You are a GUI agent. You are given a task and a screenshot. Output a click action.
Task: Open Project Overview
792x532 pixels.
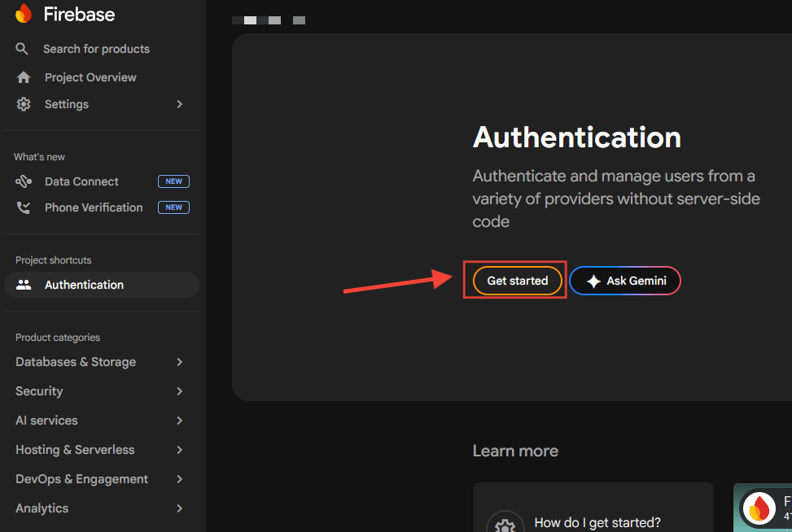tap(90, 77)
